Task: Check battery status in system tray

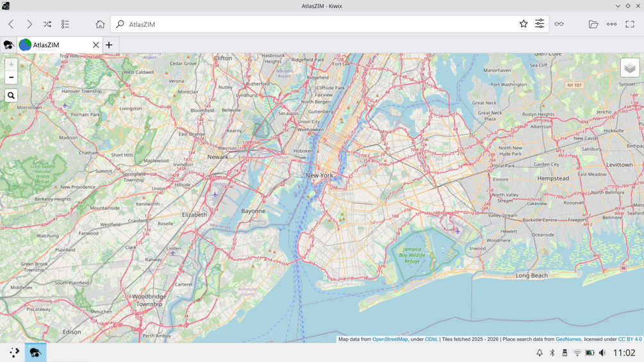Action: 590,352
